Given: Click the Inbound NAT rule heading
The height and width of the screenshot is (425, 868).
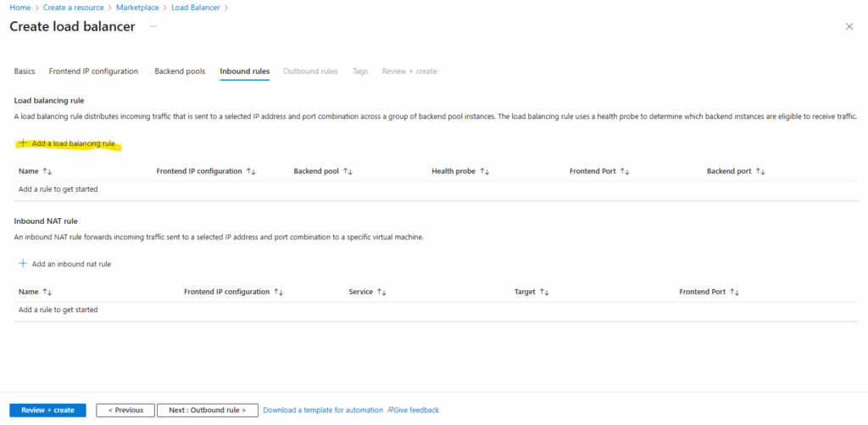Looking at the screenshot, I should [x=46, y=221].
